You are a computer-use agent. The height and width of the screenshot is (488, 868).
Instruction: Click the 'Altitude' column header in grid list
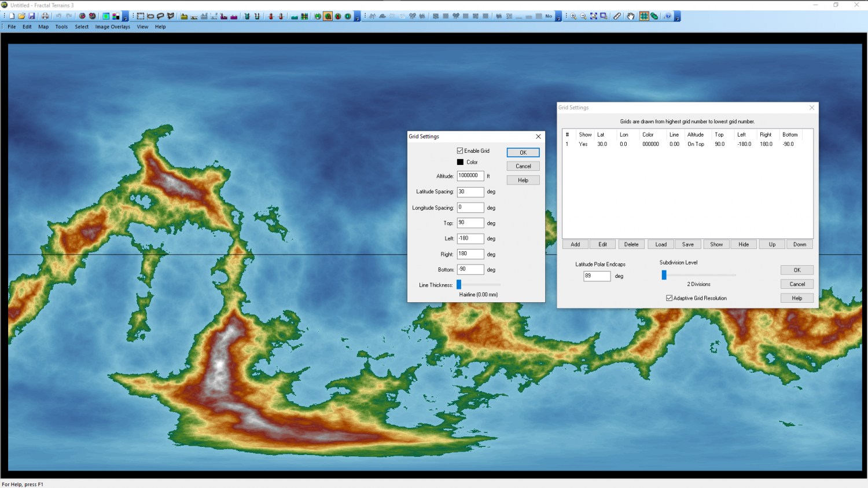(696, 134)
